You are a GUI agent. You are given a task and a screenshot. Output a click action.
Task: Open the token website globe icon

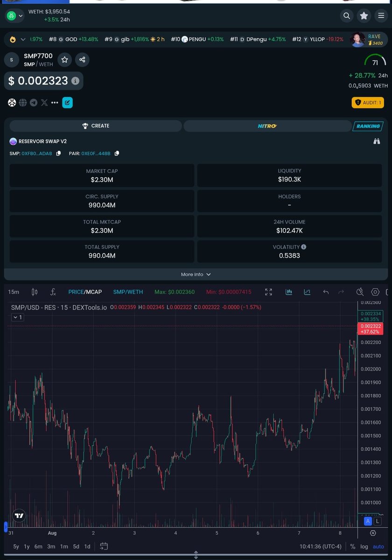tap(23, 103)
